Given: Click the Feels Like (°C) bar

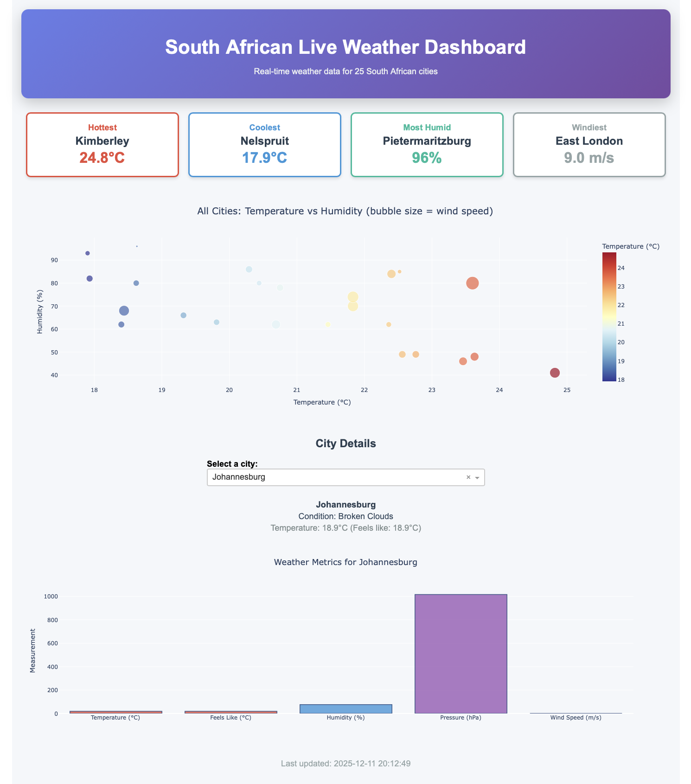Looking at the screenshot, I should pyautogui.click(x=230, y=712).
